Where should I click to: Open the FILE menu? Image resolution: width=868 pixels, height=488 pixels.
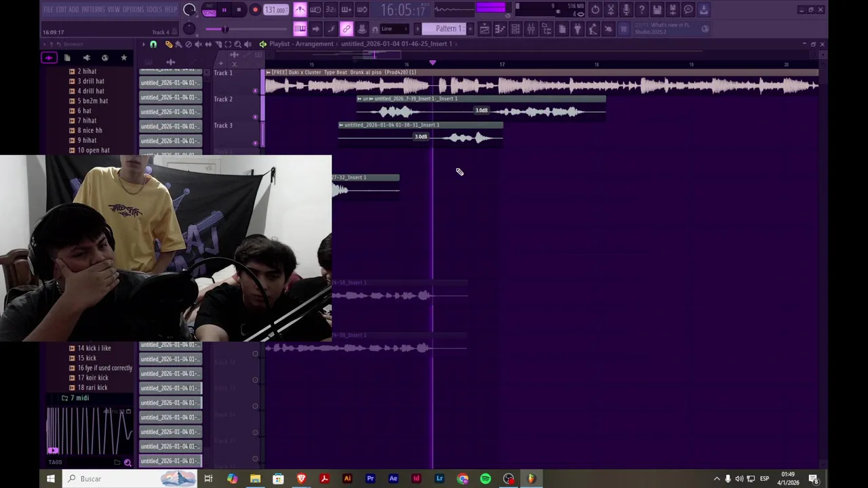(x=48, y=9)
